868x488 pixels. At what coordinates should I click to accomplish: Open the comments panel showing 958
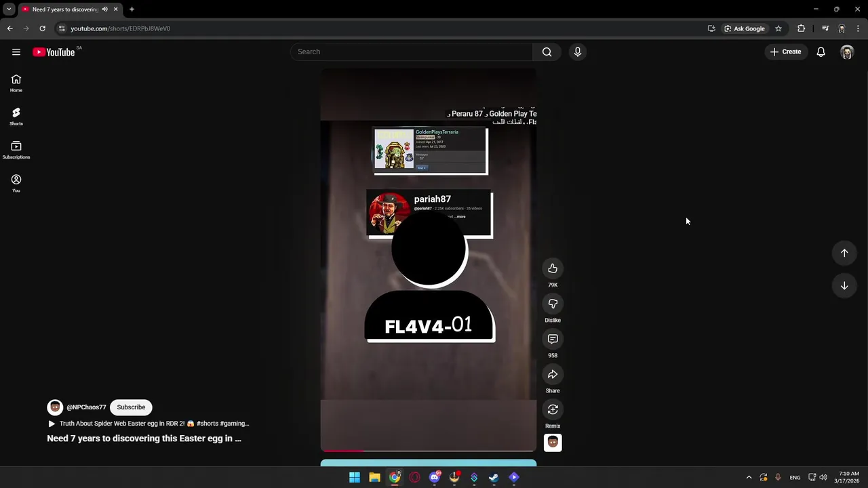[553, 339]
